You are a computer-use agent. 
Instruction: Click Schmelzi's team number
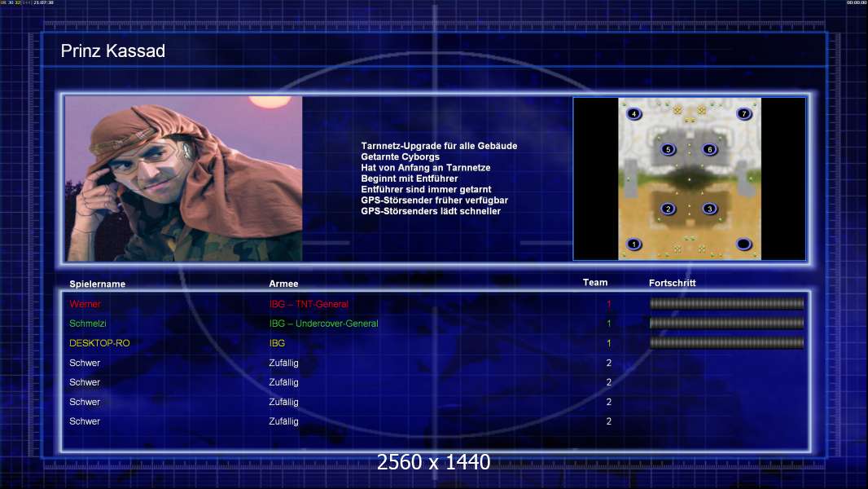click(x=609, y=324)
